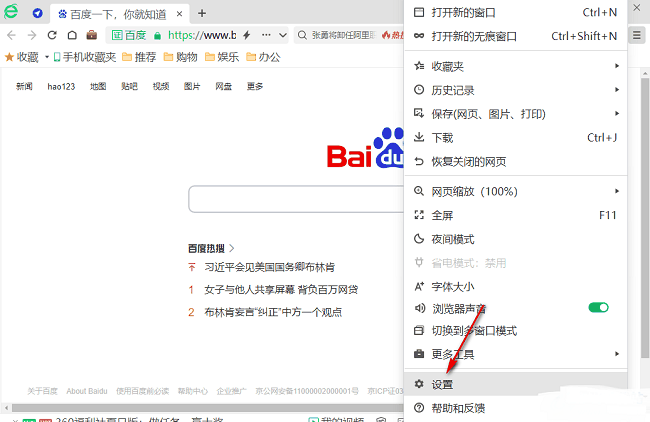The width and height of the screenshot is (650, 422).
Task: Open 手机收藏夹 bookmark
Action: (85, 57)
